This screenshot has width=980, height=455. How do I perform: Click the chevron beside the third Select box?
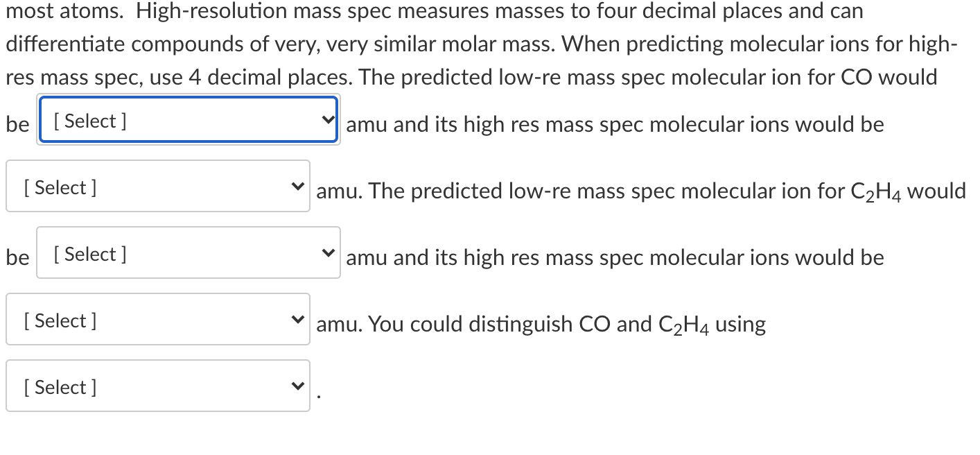click(x=327, y=252)
